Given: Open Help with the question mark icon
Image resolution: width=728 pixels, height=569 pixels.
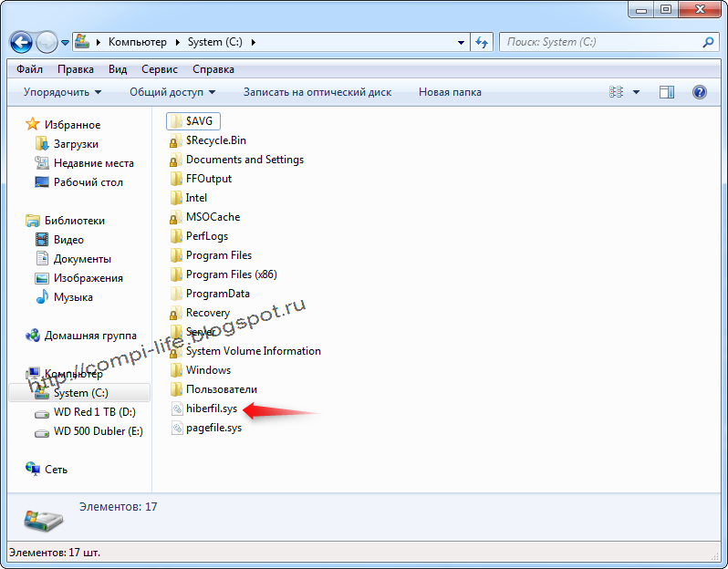Looking at the screenshot, I should pos(699,92).
